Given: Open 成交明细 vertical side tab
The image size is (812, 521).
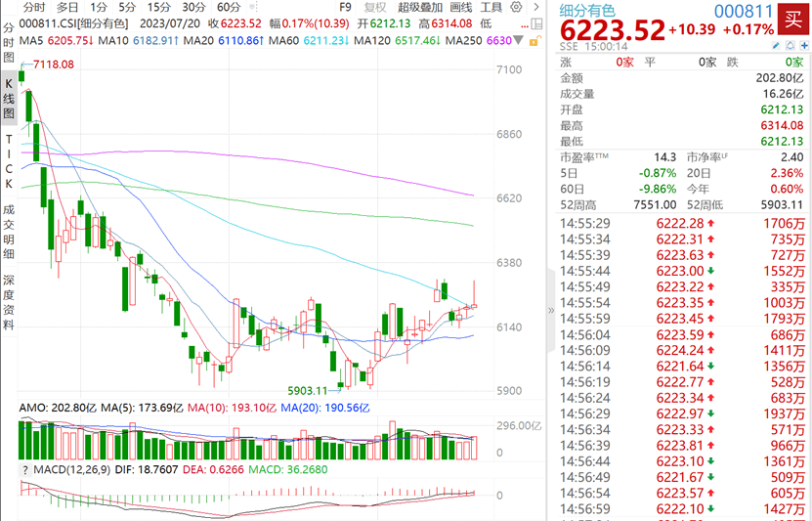Looking at the screenshot, I should click(8, 232).
